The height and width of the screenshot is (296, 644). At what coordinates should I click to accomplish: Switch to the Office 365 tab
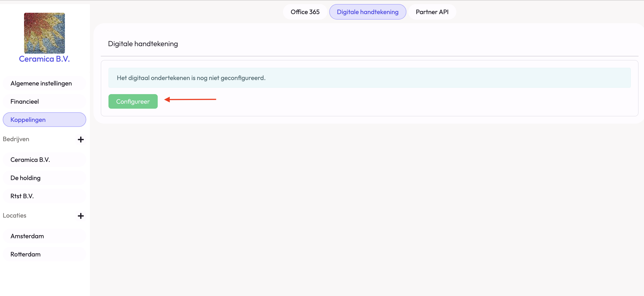pos(305,12)
